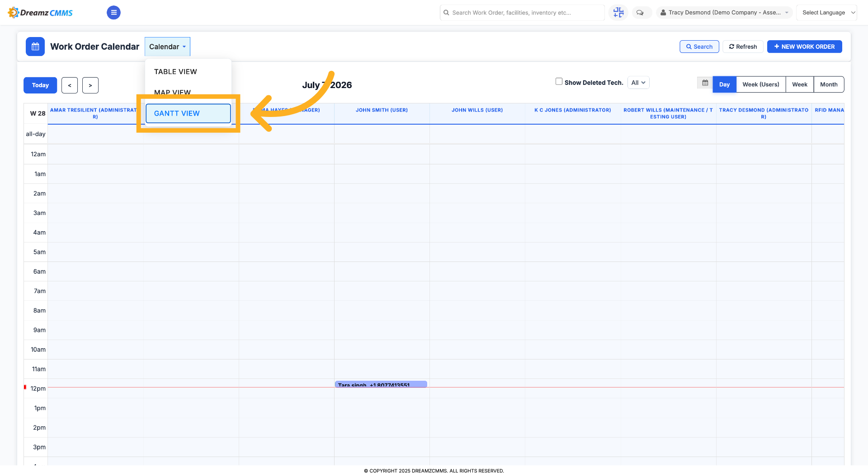The height and width of the screenshot is (476, 868).
Task: Go to previous day arrow
Action: point(70,85)
